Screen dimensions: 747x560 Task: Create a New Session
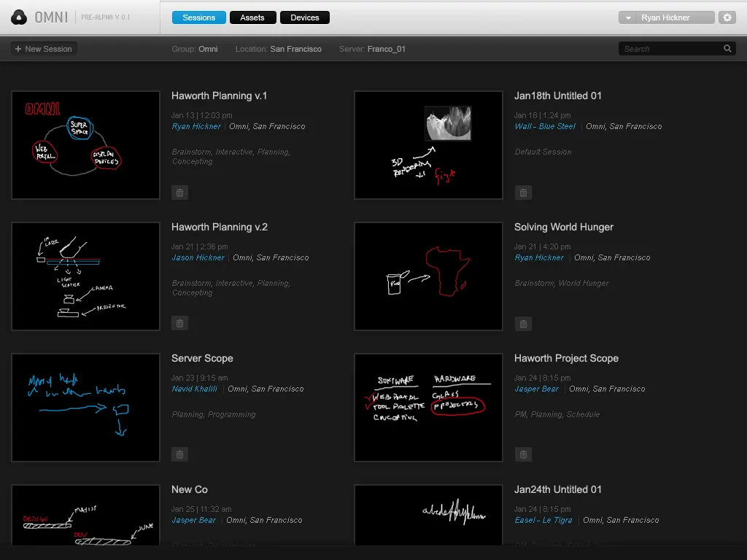(44, 49)
